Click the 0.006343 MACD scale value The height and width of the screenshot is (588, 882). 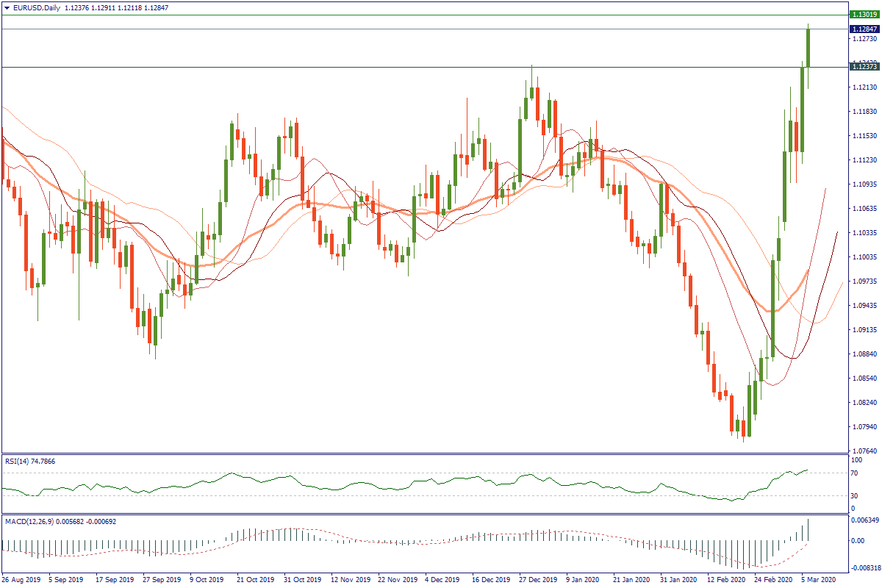(863, 520)
